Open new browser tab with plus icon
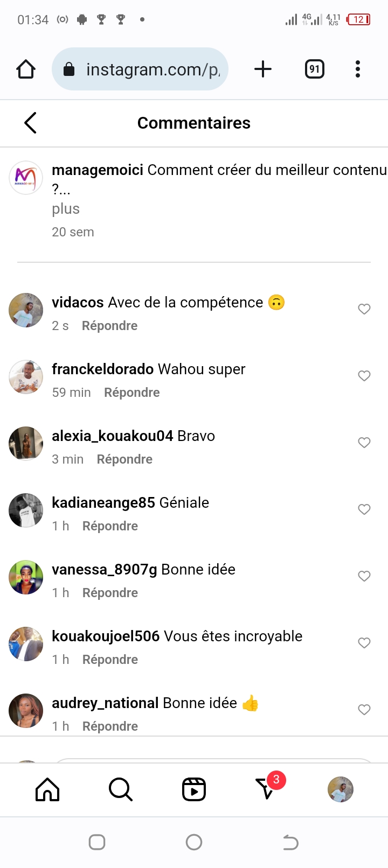Viewport: 388px width, 868px height. click(262, 69)
